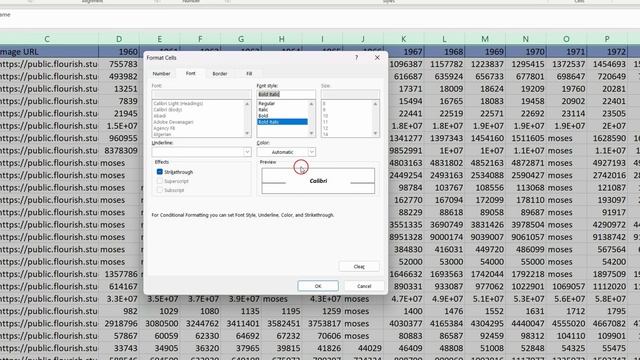Click cell with value 1157782
The image size is (640, 360).
444,64
